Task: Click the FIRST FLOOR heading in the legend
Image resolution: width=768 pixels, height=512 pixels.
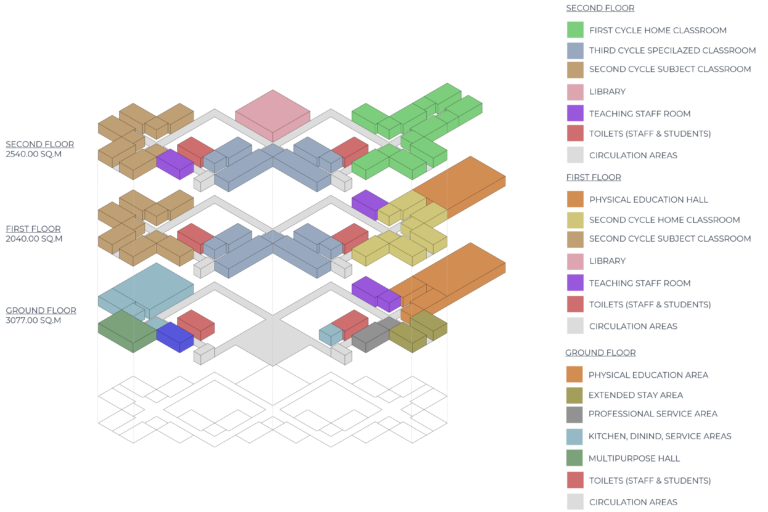Action: (x=594, y=177)
